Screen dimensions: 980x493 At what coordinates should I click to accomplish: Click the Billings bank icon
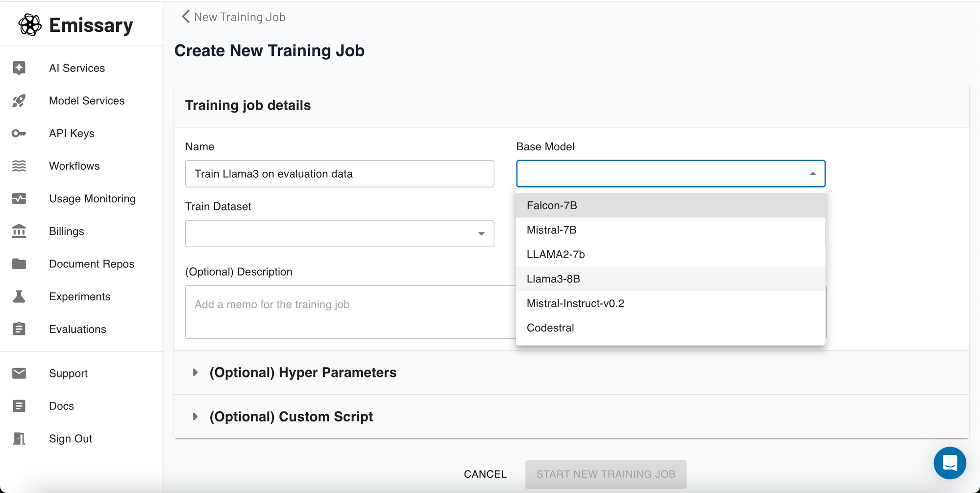tap(19, 231)
